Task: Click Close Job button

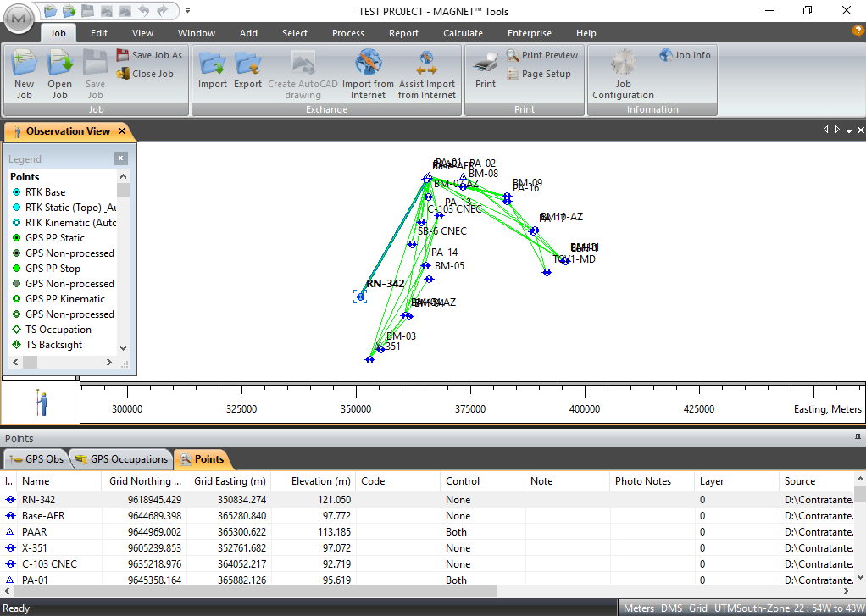Action: 145,74
